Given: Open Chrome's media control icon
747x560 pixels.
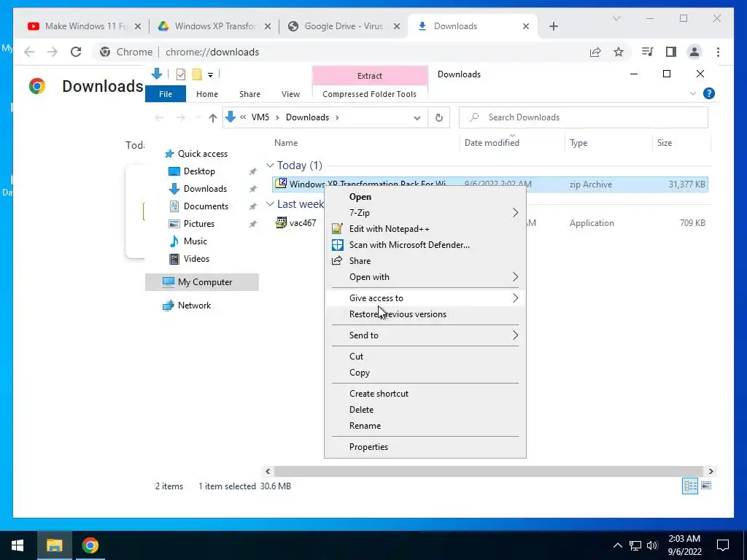Looking at the screenshot, I should coord(647,52).
